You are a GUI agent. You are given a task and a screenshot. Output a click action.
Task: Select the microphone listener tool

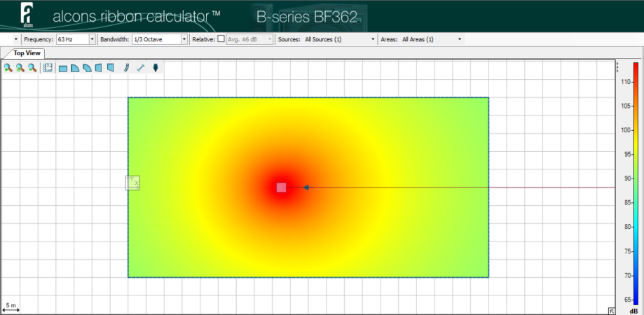coord(156,68)
